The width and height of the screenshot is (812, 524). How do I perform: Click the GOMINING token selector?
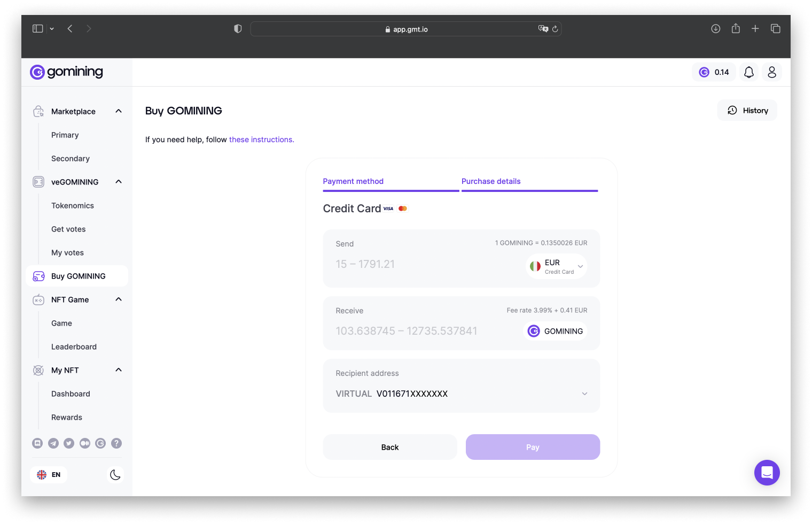(556, 331)
